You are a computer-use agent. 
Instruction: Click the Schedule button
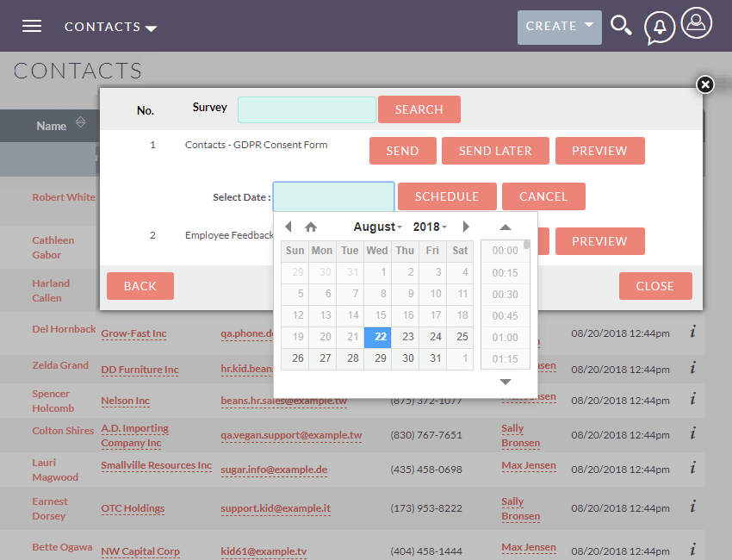(447, 196)
